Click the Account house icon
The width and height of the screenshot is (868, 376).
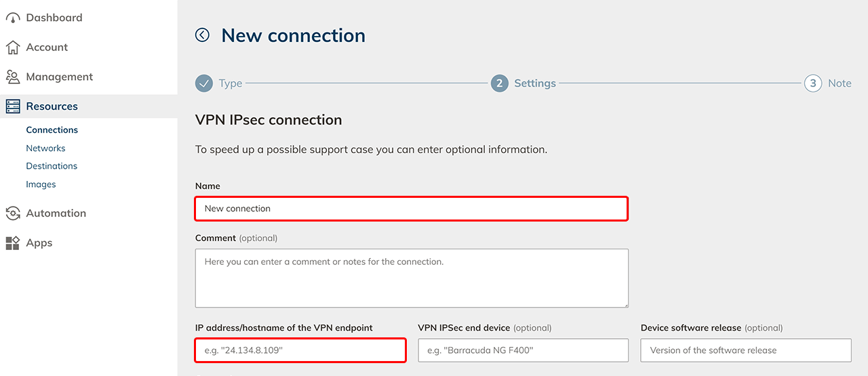13,47
